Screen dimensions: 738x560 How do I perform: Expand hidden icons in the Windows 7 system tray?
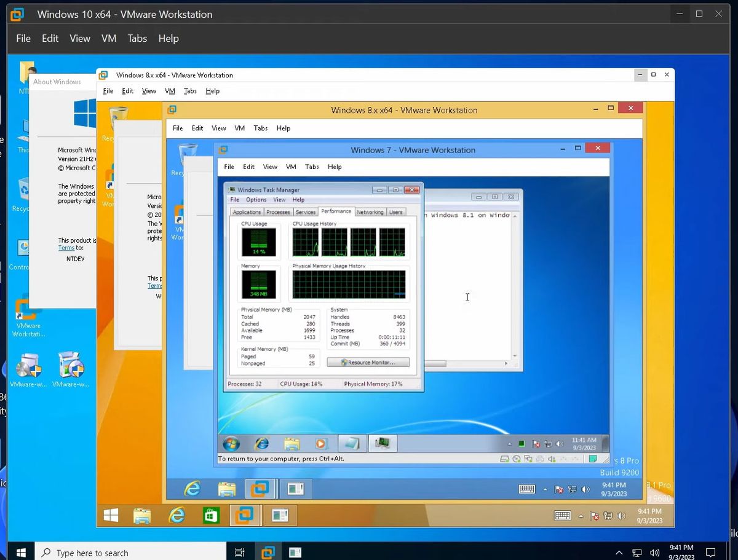510,443
